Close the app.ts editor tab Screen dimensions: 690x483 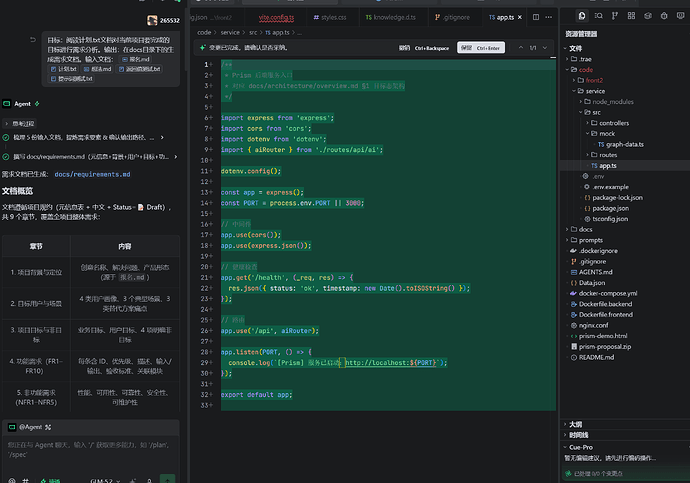point(520,17)
